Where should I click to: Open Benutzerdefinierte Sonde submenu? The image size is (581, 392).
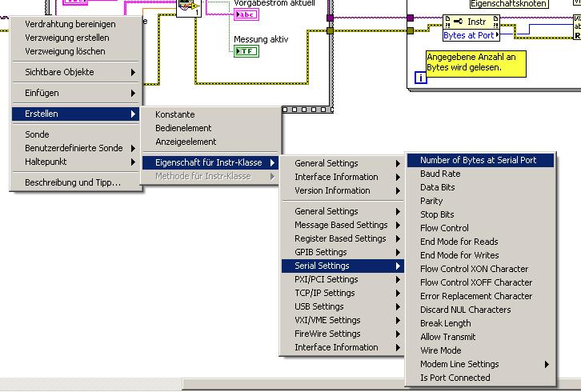(x=75, y=148)
